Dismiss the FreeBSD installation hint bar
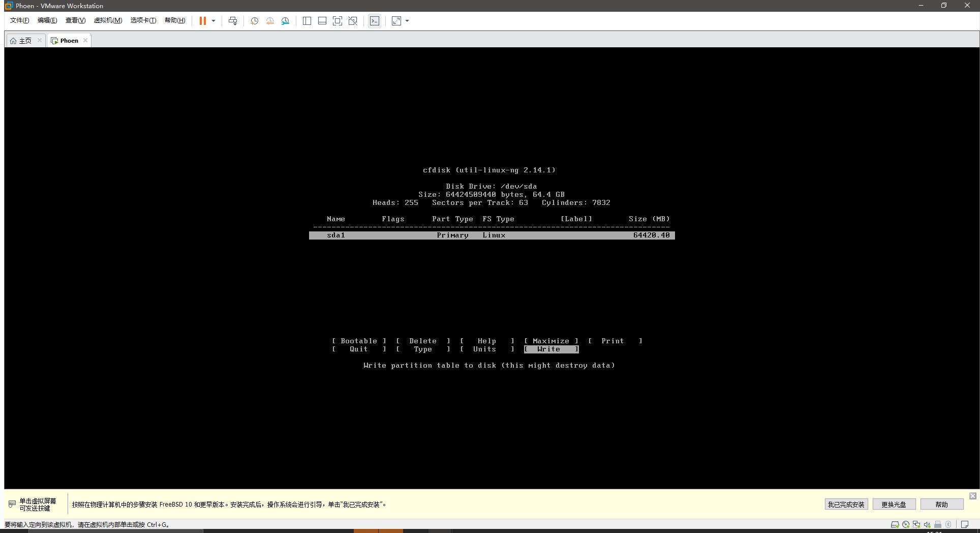Image resolution: width=980 pixels, height=533 pixels. [972, 496]
